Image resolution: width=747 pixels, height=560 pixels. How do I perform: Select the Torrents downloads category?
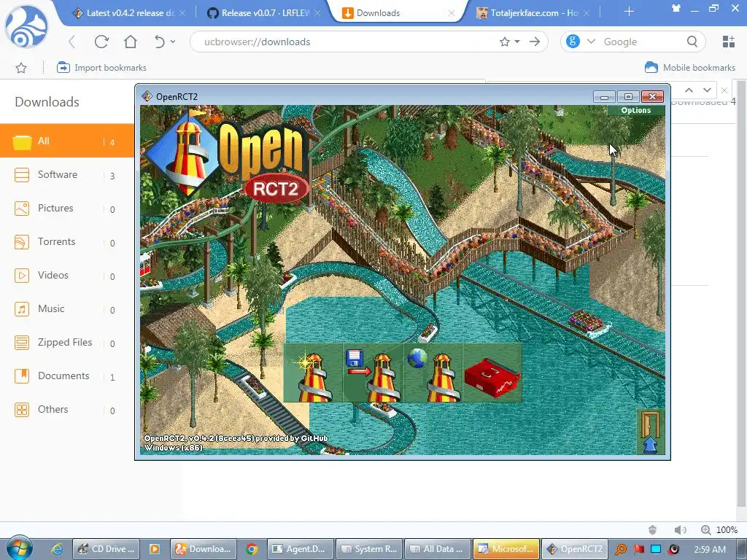point(66,242)
